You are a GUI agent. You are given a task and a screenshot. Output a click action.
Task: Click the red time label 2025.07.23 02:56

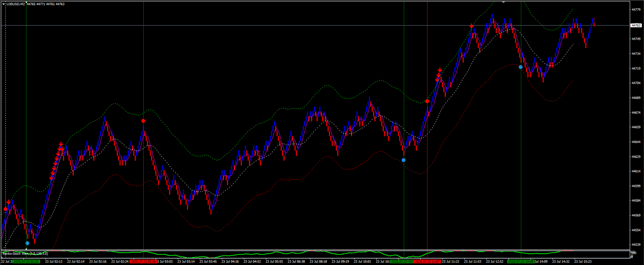point(143,261)
